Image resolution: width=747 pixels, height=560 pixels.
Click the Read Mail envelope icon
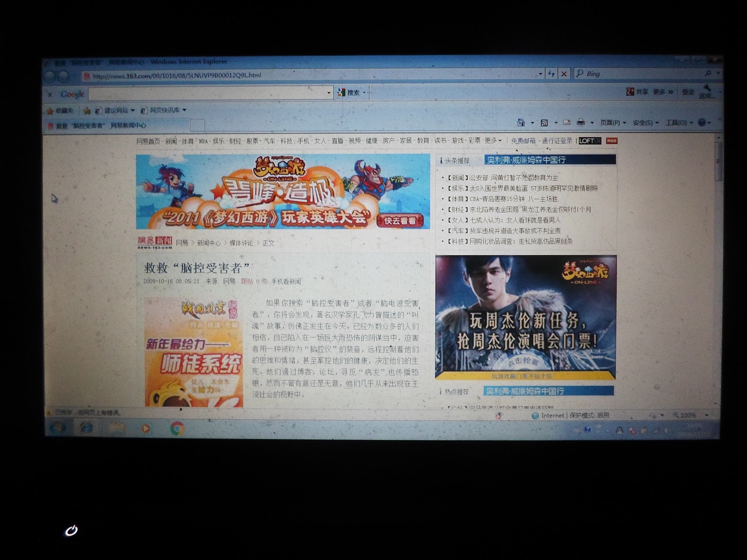[x=567, y=123]
